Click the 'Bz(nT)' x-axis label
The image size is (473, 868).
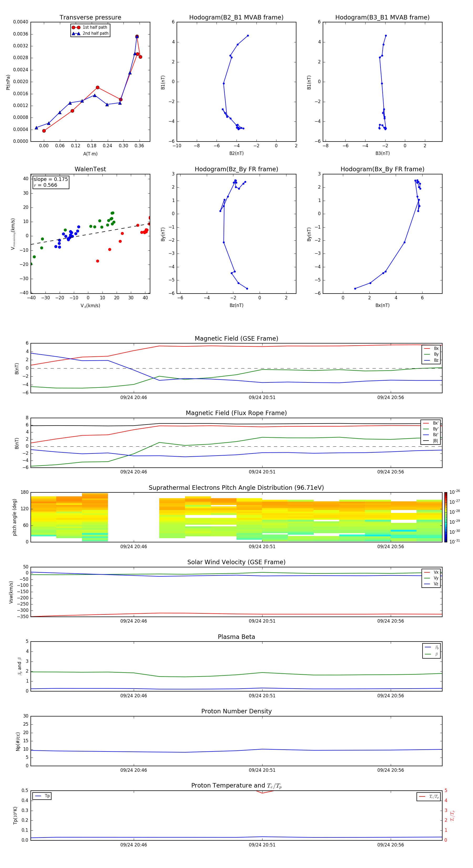[x=236, y=305]
